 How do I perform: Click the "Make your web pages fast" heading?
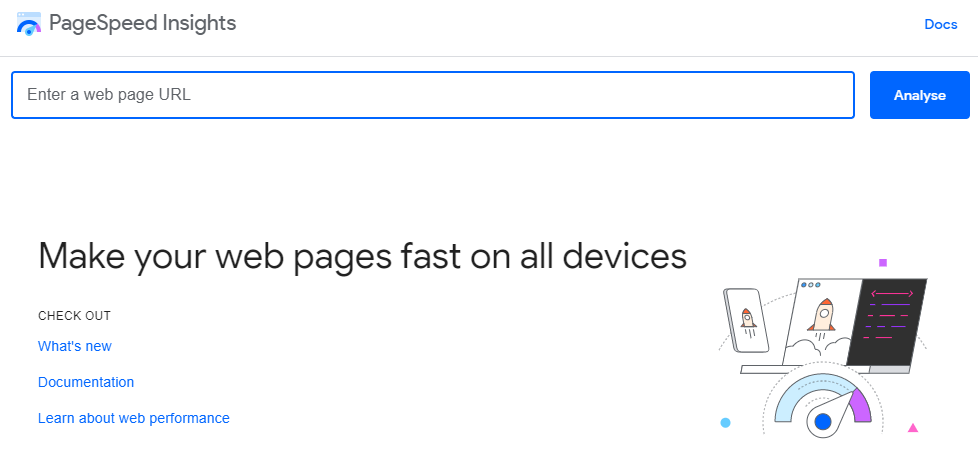click(x=362, y=256)
